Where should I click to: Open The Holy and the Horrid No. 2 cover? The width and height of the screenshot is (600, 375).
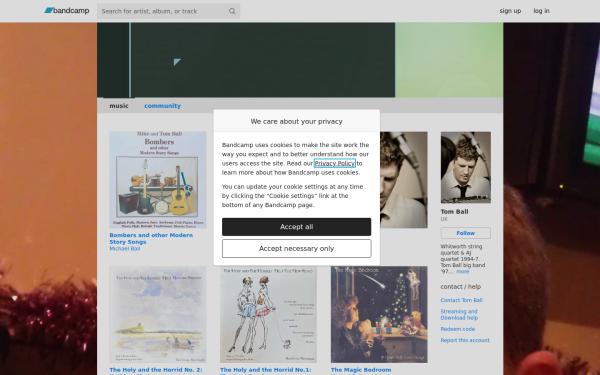[x=158, y=315]
